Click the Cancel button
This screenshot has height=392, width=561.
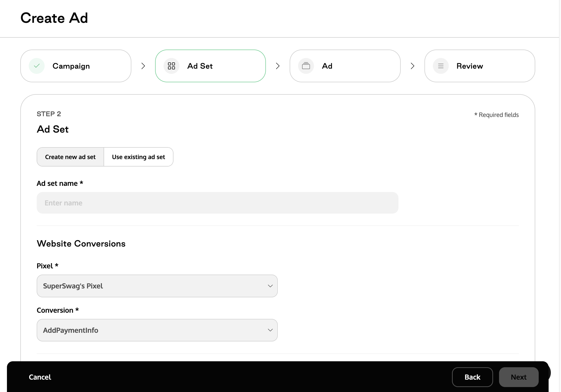40,377
